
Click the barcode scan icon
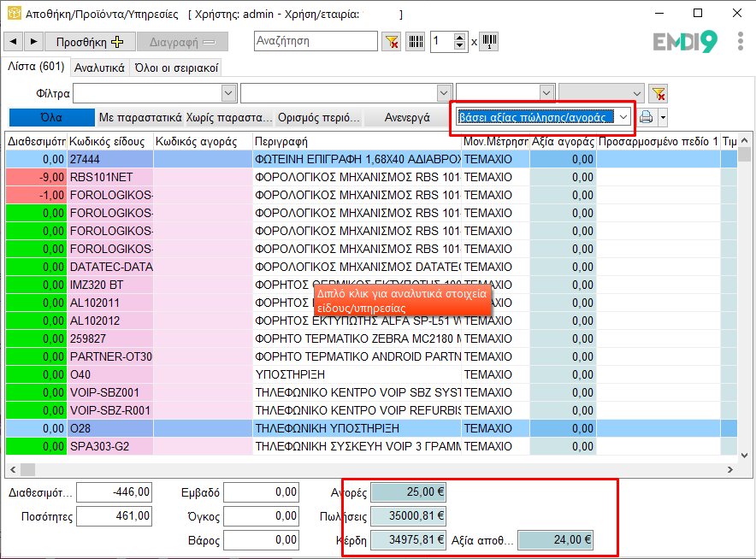coord(416,41)
